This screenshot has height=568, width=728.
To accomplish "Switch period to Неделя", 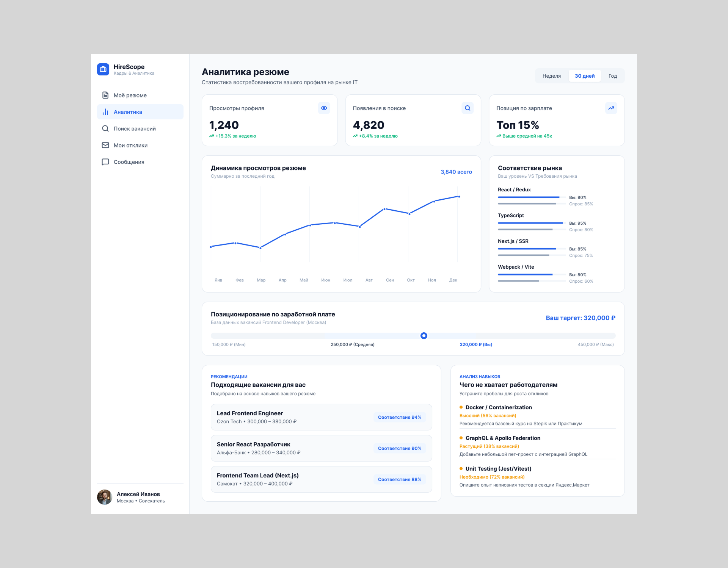I will coord(552,76).
